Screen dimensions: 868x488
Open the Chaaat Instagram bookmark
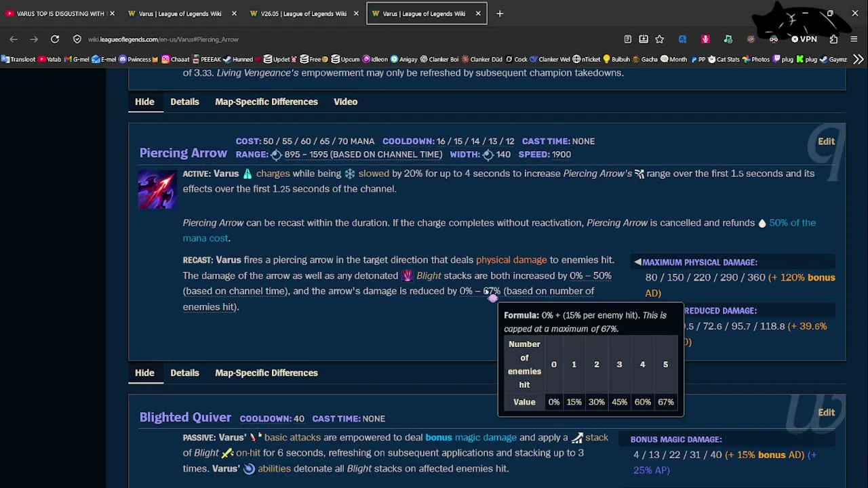tap(176, 60)
